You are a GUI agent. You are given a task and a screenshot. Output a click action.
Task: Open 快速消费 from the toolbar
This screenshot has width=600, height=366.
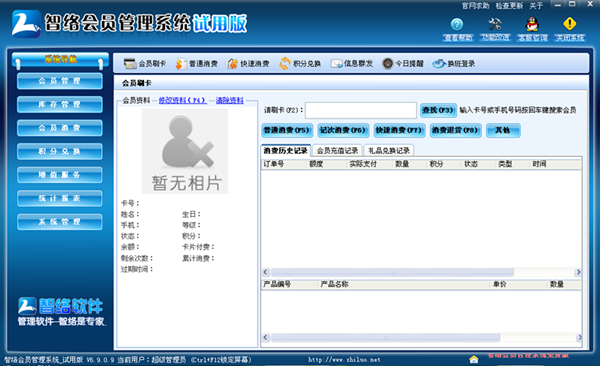pos(248,64)
